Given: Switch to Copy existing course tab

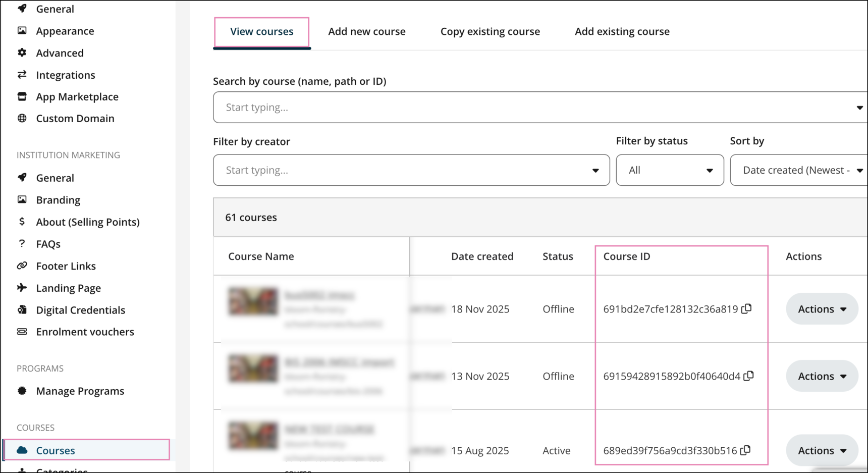Looking at the screenshot, I should click(x=490, y=31).
